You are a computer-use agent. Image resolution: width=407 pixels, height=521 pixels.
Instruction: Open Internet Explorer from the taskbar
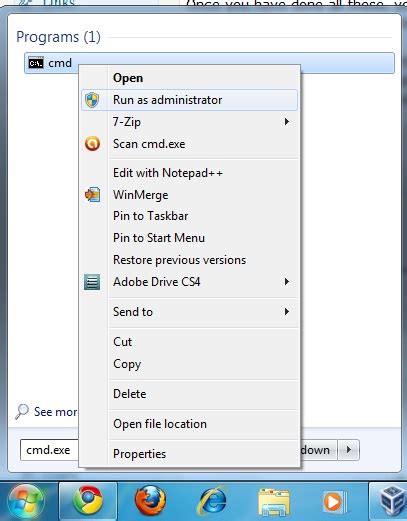point(213,501)
